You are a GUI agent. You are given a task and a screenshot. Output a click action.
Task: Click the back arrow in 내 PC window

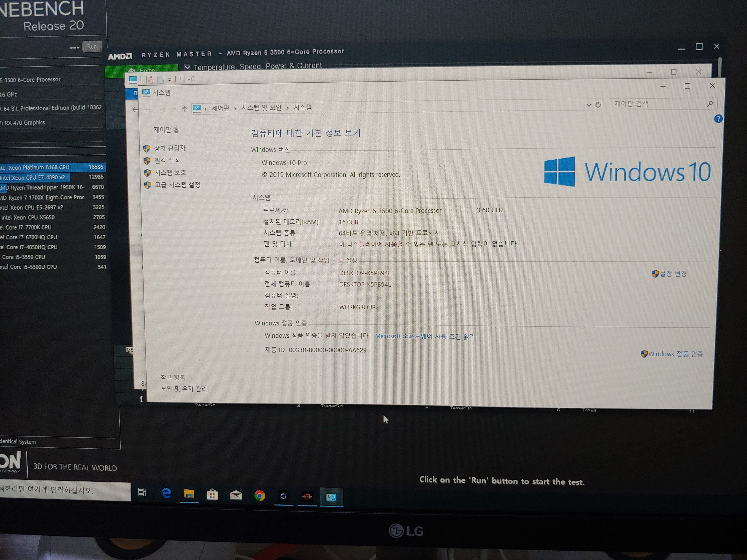coord(135,109)
